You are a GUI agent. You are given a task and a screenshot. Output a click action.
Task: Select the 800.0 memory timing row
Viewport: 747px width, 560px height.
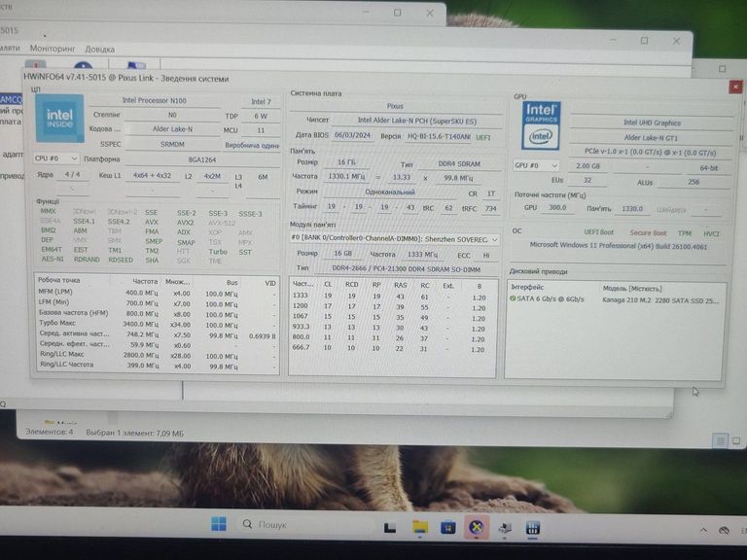point(393,338)
